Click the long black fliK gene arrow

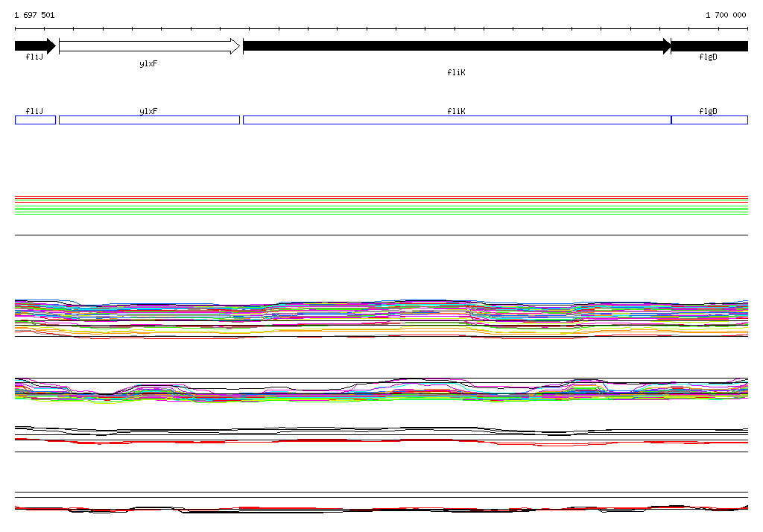click(457, 46)
